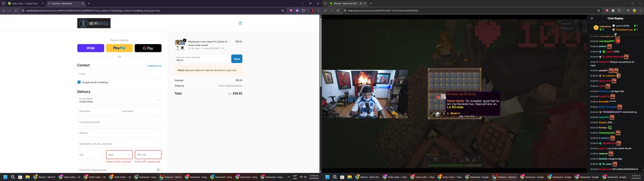
Task: Stop loading the Wearbands checkout page
Action: [15, 10]
